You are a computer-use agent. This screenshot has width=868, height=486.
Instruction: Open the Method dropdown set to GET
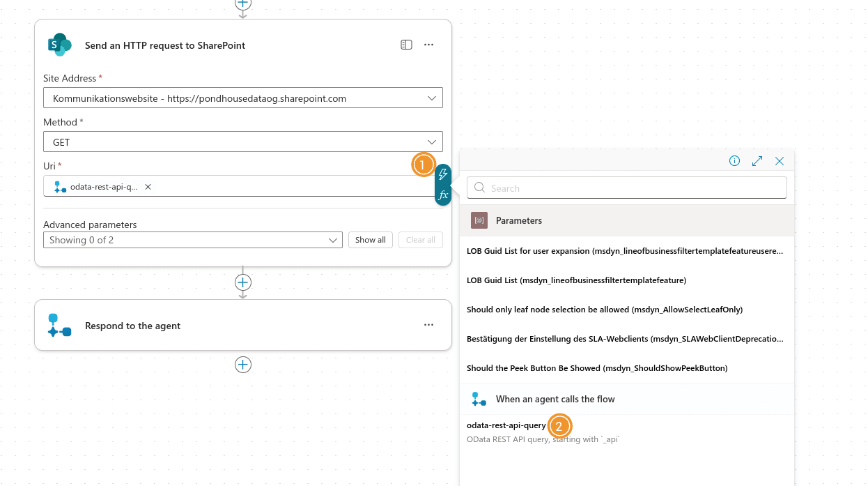tap(431, 142)
